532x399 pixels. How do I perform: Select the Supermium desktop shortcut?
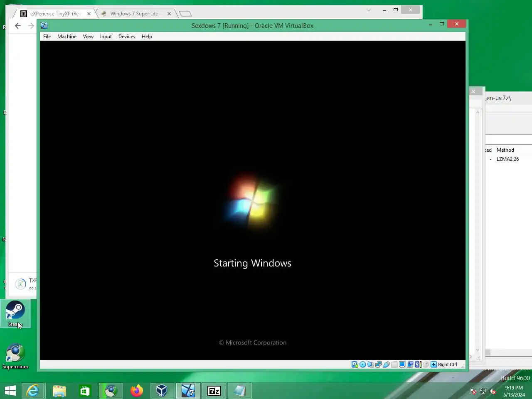[15, 356]
